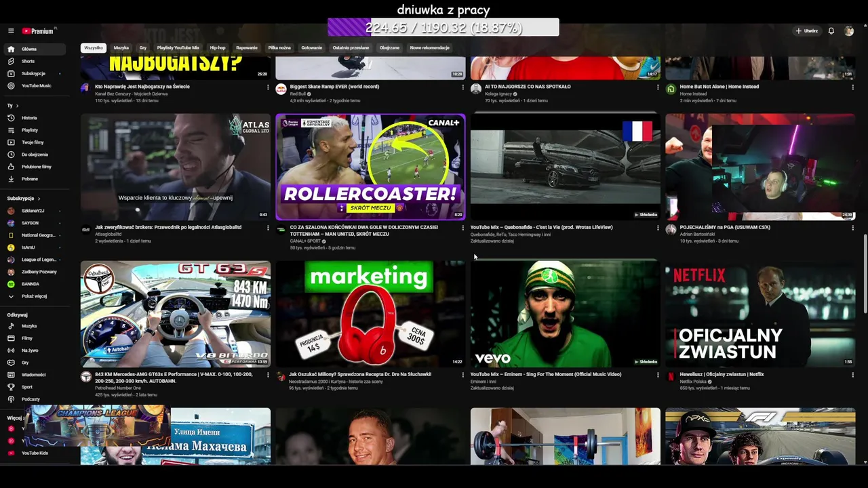
Task: Open Podcasty under Odkrywaj
Action: click(35, 399)
